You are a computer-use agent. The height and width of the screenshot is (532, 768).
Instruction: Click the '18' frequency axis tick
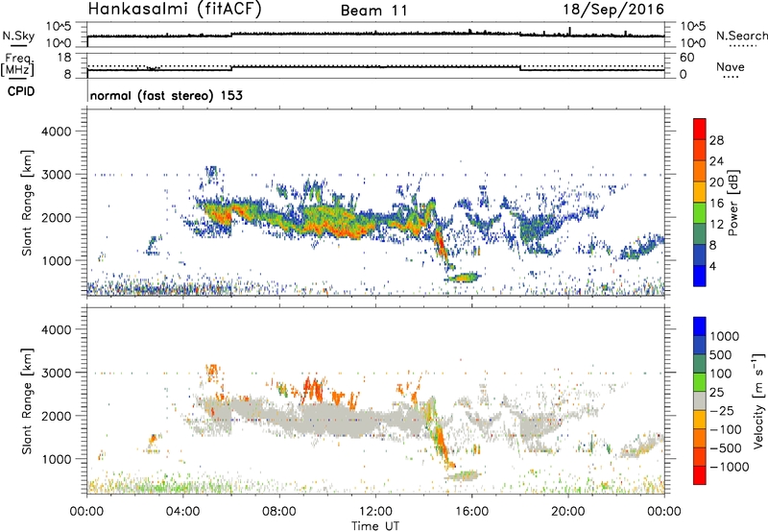click(x=64, y=58)
